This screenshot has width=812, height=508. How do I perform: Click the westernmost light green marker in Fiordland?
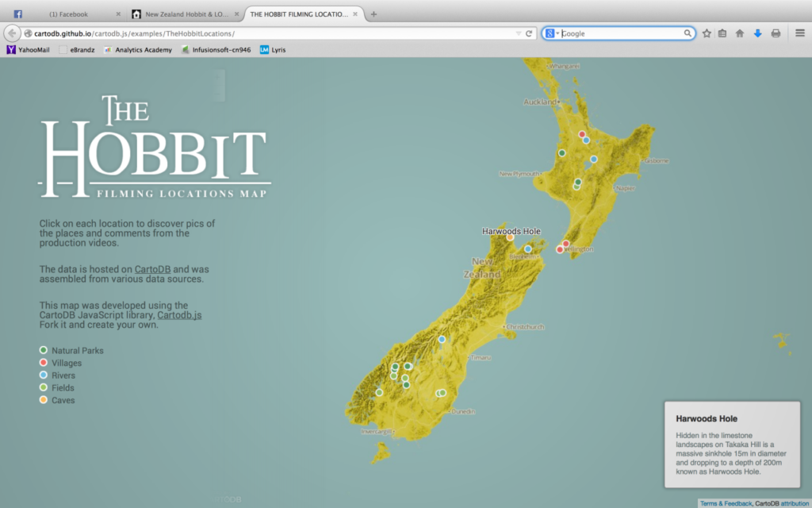[x=379, y=392]
